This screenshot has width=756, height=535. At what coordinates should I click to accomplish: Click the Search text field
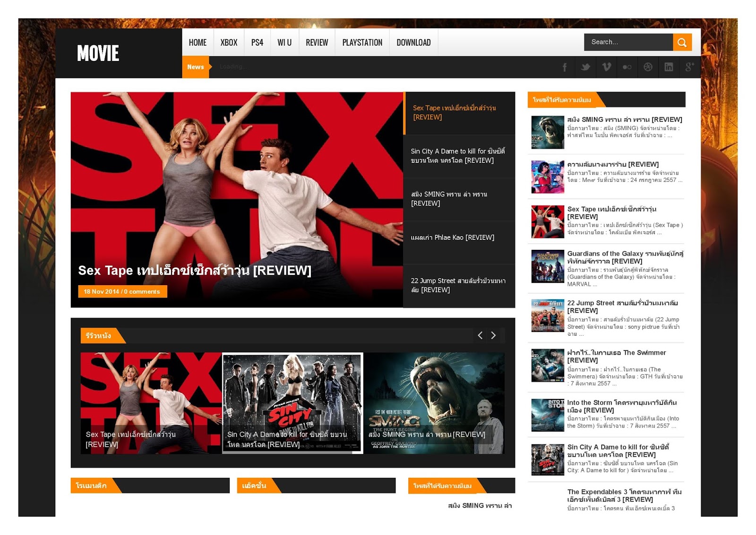pyautogui.click(x=628, y=42)
